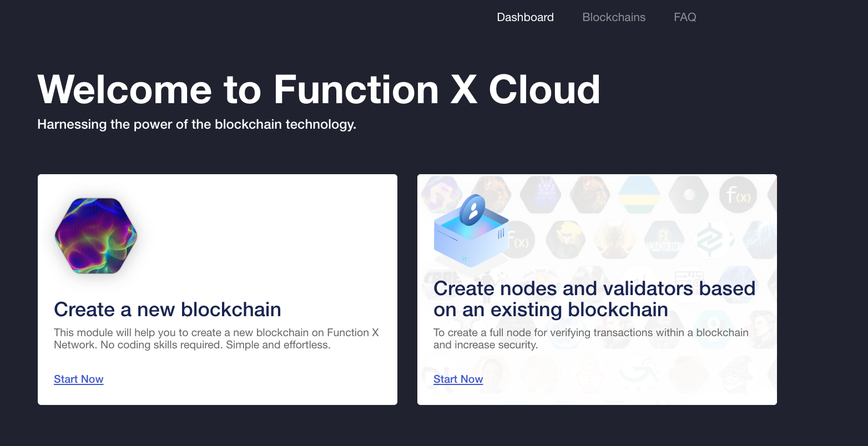Click the Create a new blockchain heading
The height and width of the screenshot is (446, 868).
[x=168, y=310]
